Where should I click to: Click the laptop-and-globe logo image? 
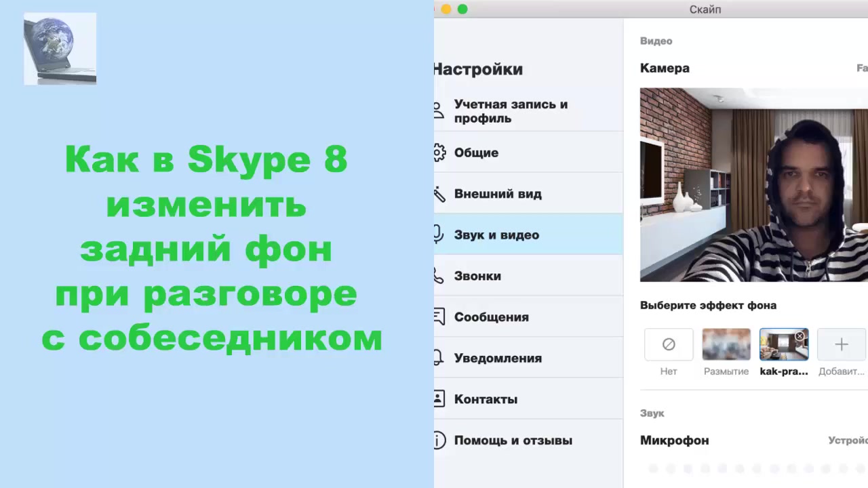tap(60, 49)
